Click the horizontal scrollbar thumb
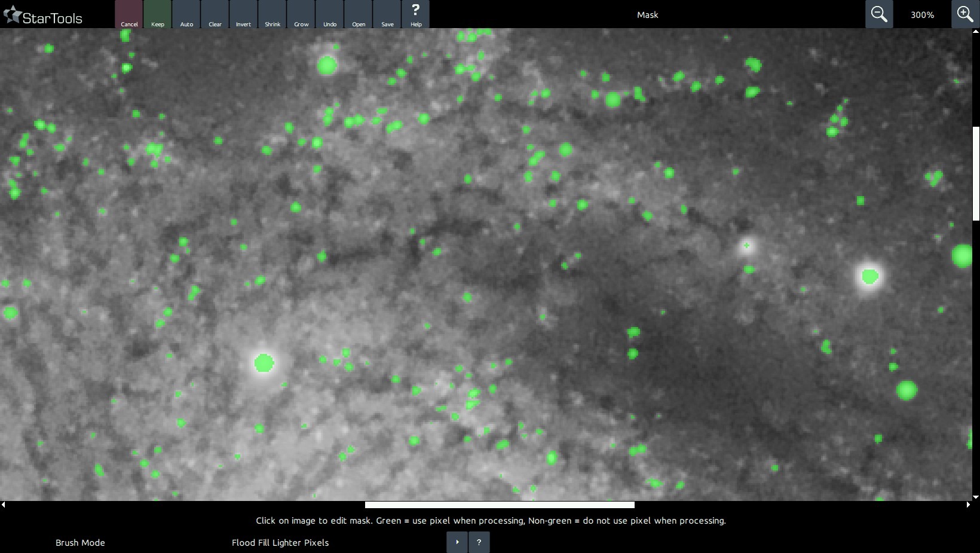The width and height of the screenshot is (980, 553). coord(500,505)
